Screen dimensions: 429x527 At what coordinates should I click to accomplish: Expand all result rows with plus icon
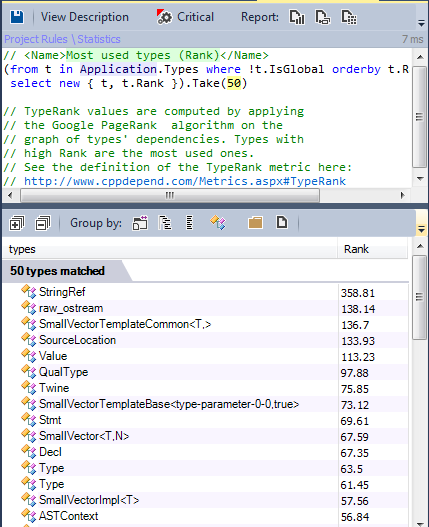(x=17, y=223)
